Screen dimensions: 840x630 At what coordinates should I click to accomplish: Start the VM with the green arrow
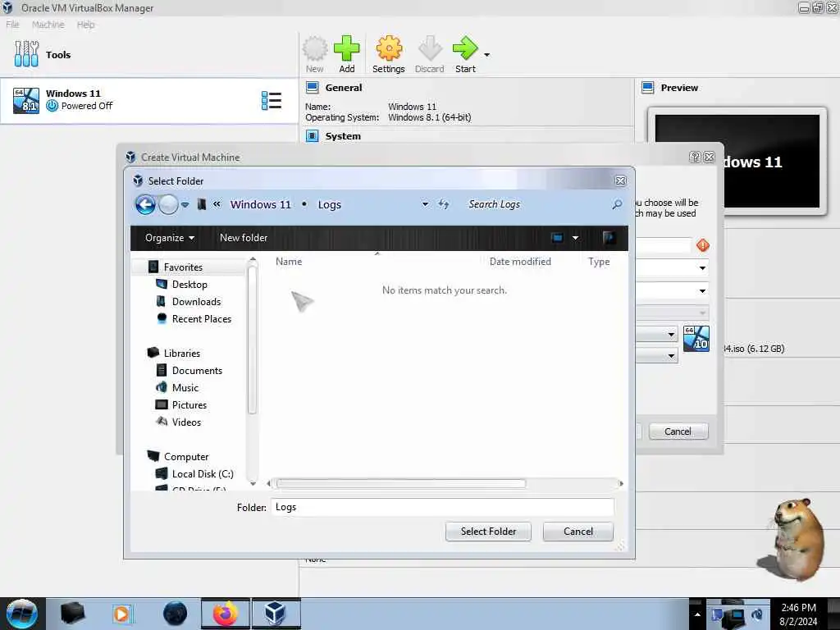click(465, 54)
